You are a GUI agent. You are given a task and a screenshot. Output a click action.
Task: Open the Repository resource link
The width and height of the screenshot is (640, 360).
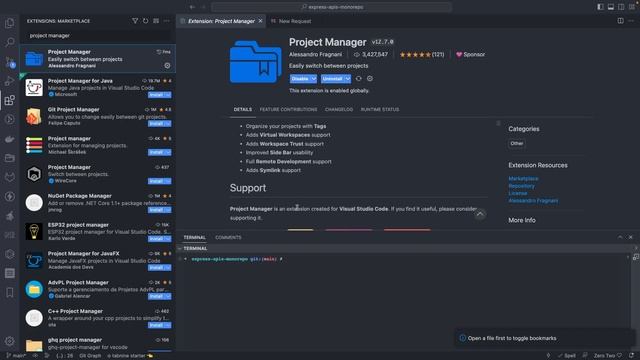521,186
